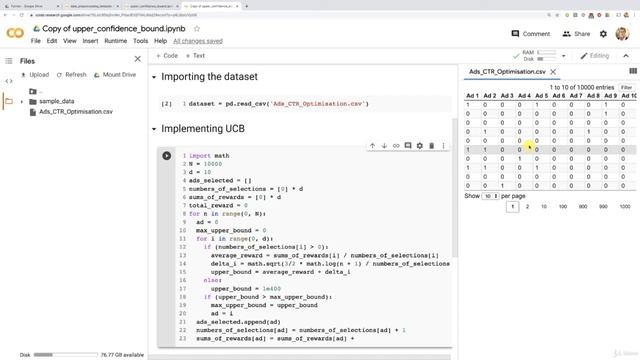
Task: Open the File menu
Action: click(36, 41)
